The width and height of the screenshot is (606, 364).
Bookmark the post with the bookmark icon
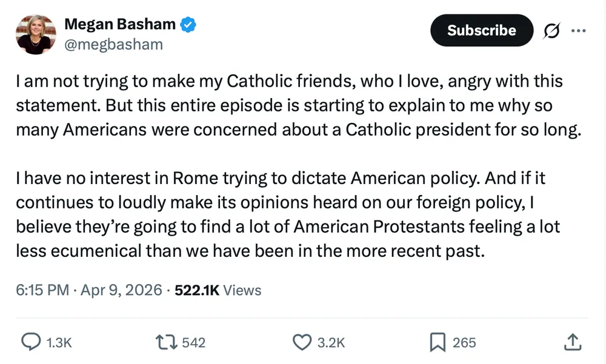point(437,342)
